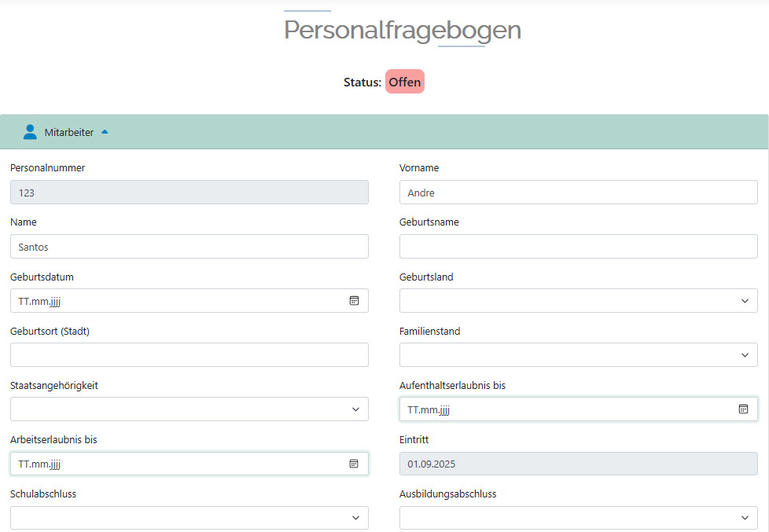This screenshot has height=532, width=769.
Task: Open the Arbeitserlaubnis bis calendar icon
Action: pyautogui.click(x=354, y=464)
